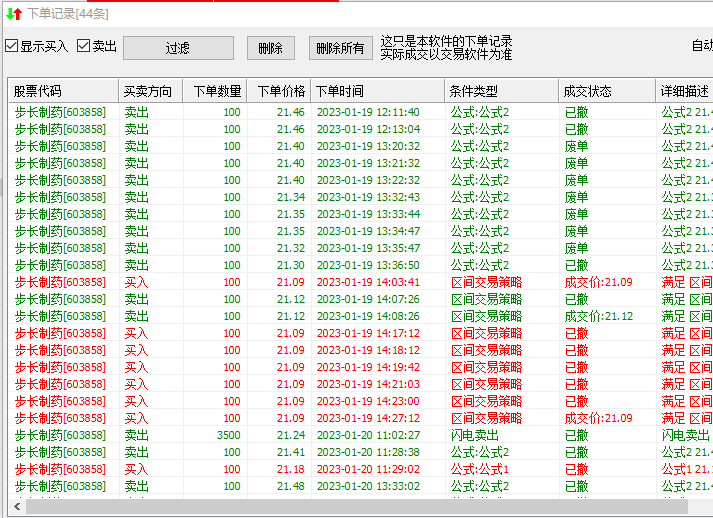Sort by the 股票代码 column header

62,91
